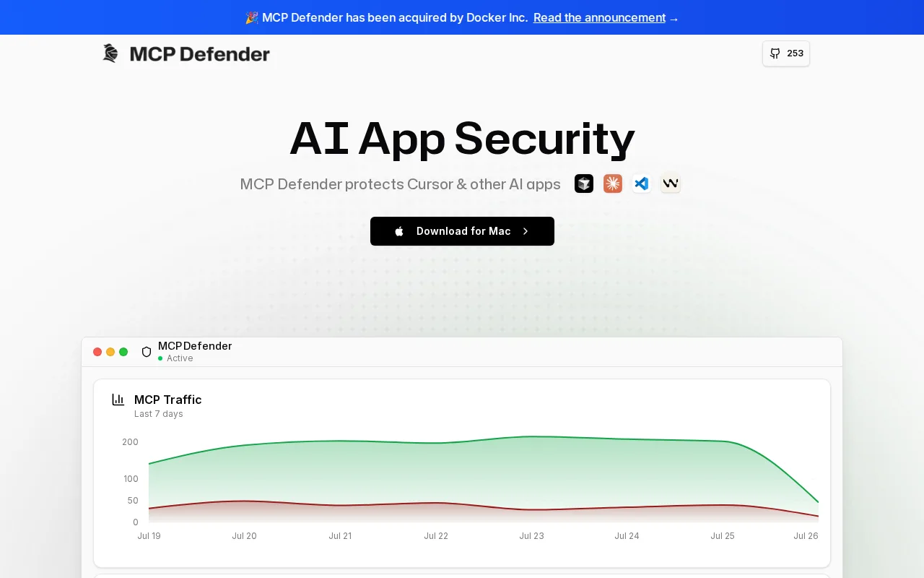The image size is (924, 578).
Task: Choose the blue VS Code icon
Action: tap(642, 184)
